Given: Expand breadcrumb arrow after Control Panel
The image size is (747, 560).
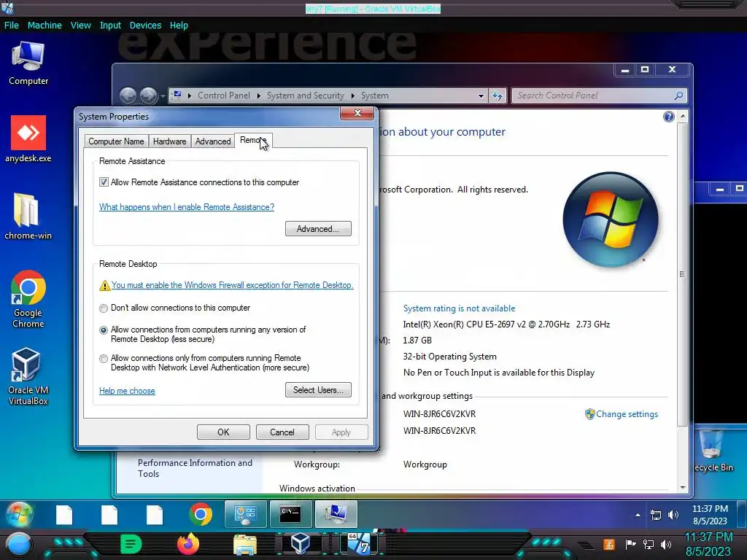Looking at the screenshot, I should pyautogui.click(x=259, y=96).
